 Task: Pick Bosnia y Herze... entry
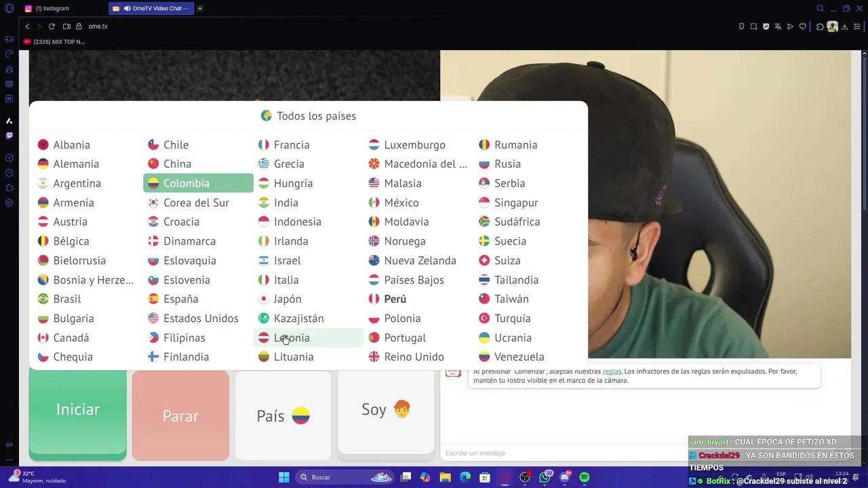point(88,280)
